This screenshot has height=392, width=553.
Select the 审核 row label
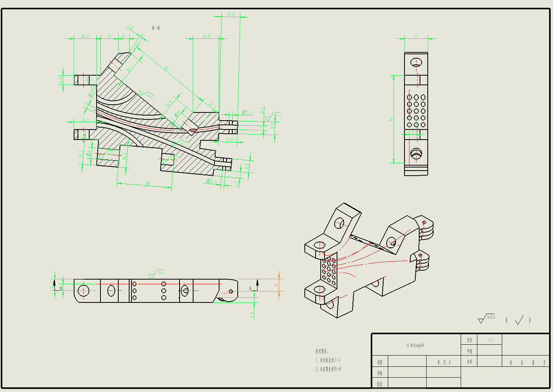[380, 373]
